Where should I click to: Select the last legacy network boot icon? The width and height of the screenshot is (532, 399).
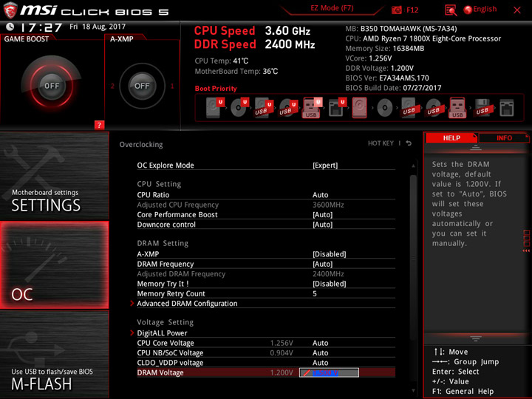[507, 108]
